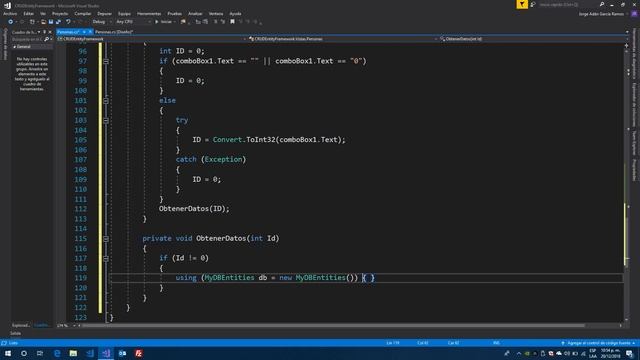Collapse the else block at line 101
The height and width of the screenshot is (360, 640).
click(106, 100)
